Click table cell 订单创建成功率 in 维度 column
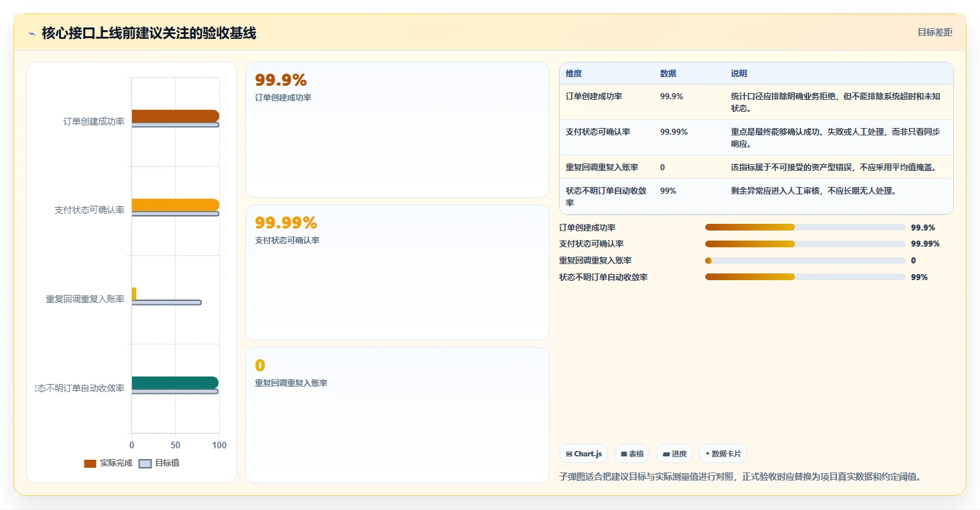Screen dimensions: 980x510 (x=594, y=97)
